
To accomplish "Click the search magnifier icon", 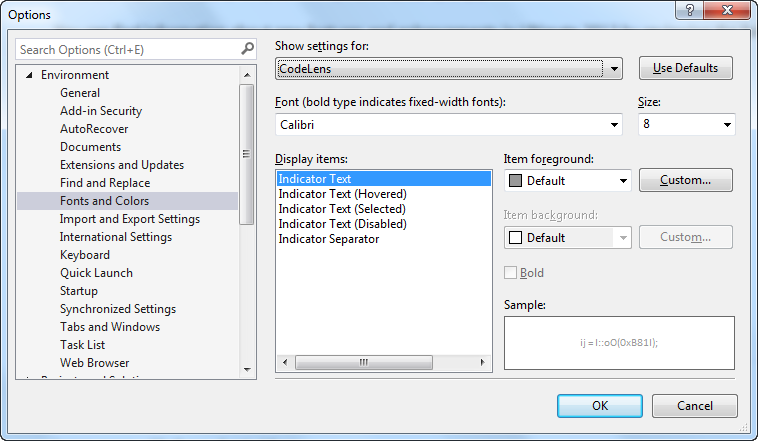I will 247,49.
